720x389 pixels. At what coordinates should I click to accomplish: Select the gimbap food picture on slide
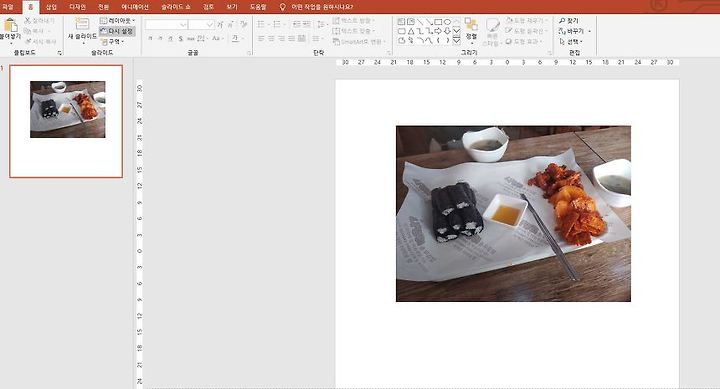click(x=513, y=214)
